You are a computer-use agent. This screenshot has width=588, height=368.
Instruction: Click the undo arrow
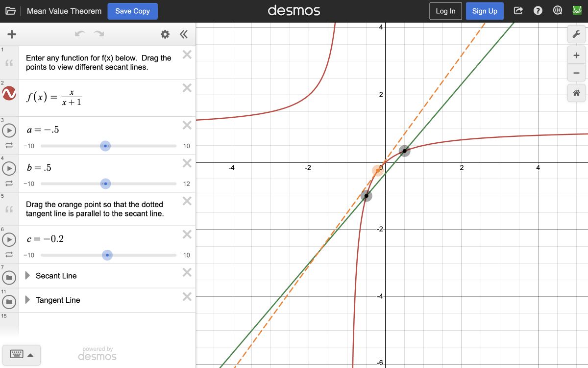pos(80,34)
